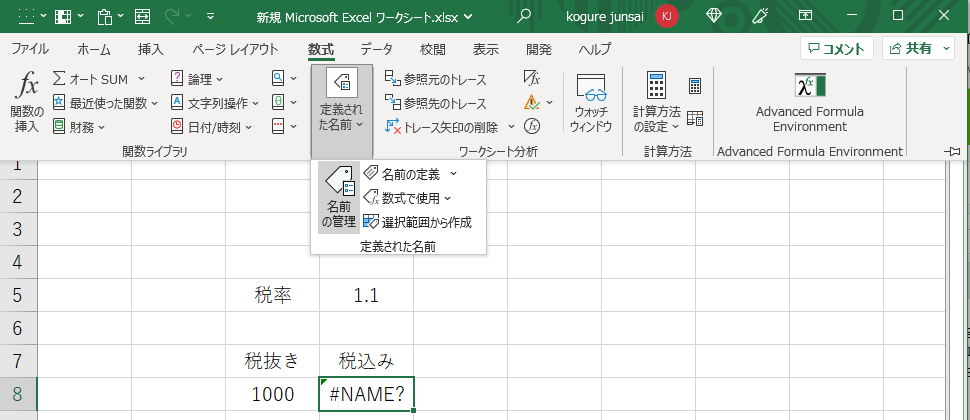Open the ウォッチ ウィンドウ (Watch Window)
Image resolution: width=970 pixels, height=420 pixels.
(x=591, y=103)
